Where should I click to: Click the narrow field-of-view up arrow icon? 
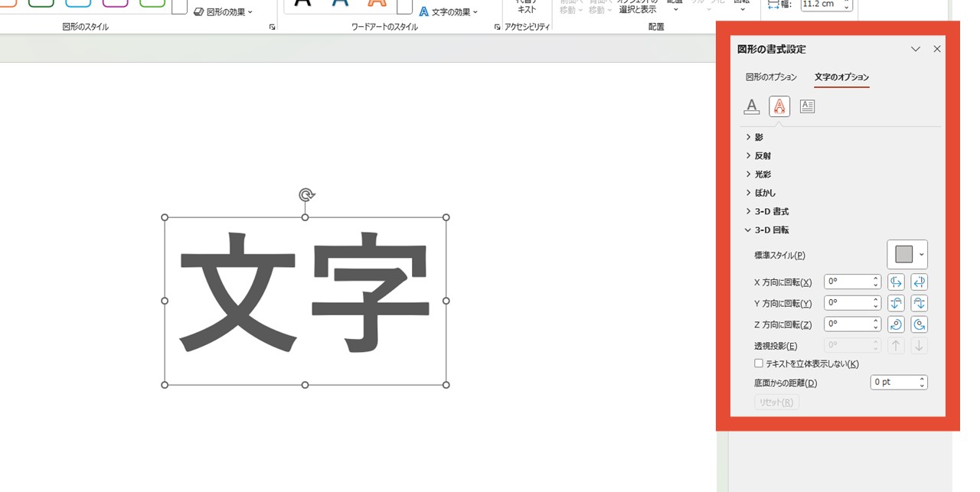point(896,346)
